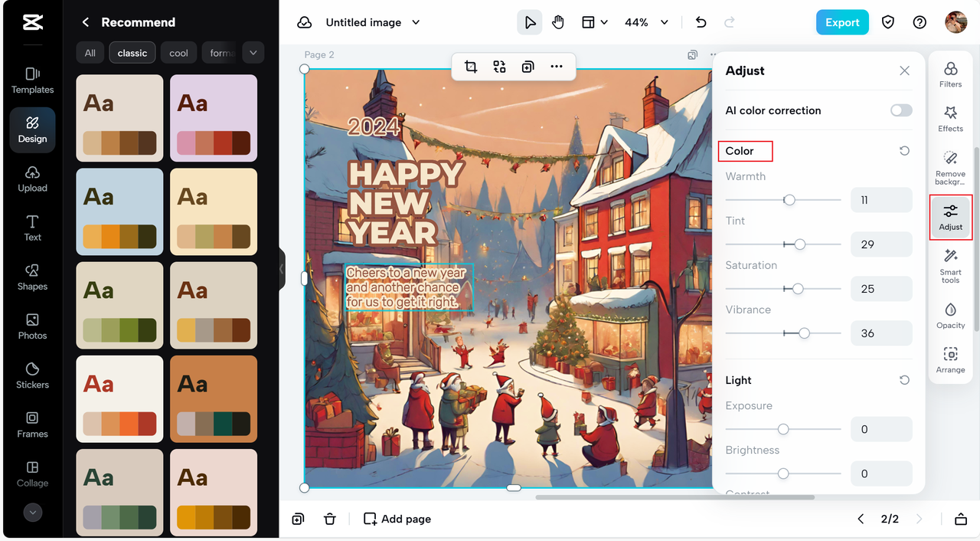Click the Add page button

pyautogui.click(x=397, y=519)
